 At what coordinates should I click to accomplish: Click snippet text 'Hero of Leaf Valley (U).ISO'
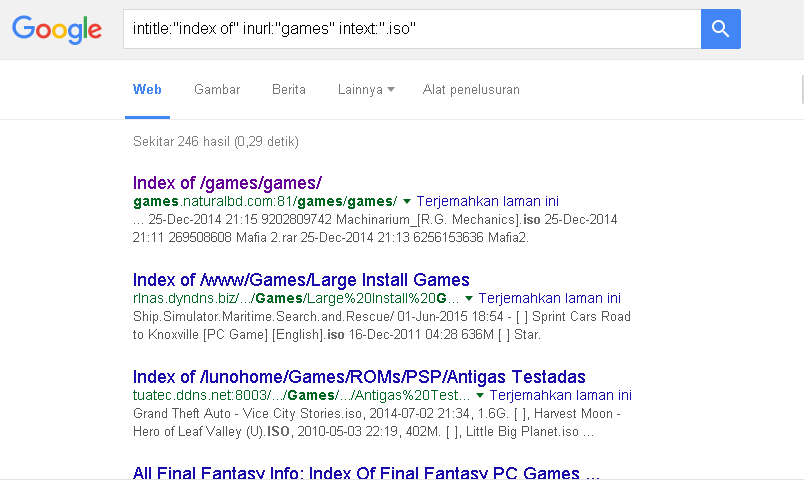tap(211, 432)
